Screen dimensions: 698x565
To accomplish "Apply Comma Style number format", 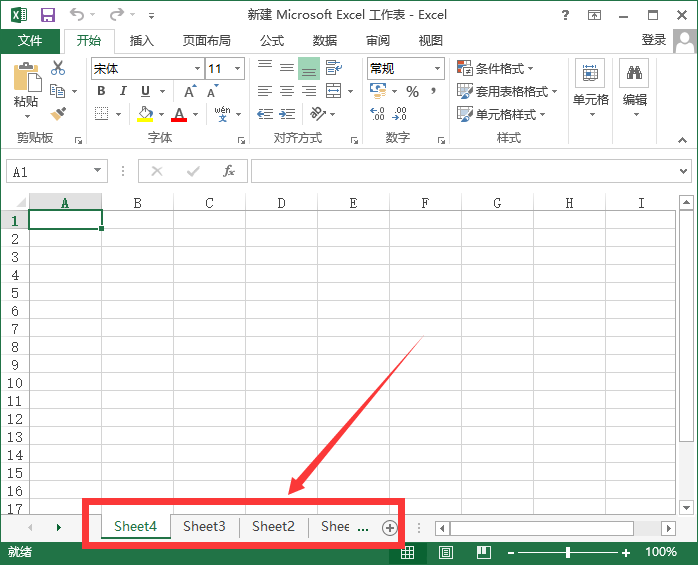I will pyautogui.click(x=433, y=91).
